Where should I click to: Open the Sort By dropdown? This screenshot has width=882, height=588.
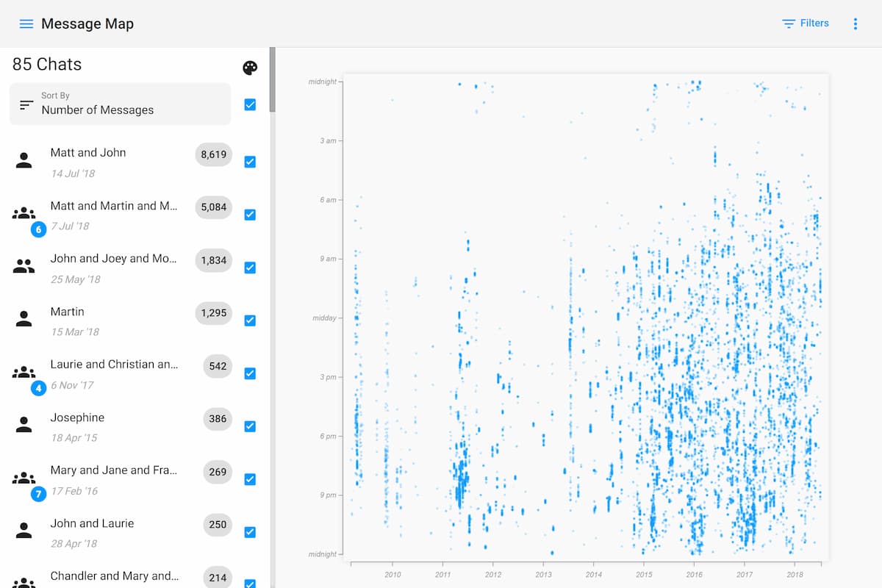click(x=120, y=104)
